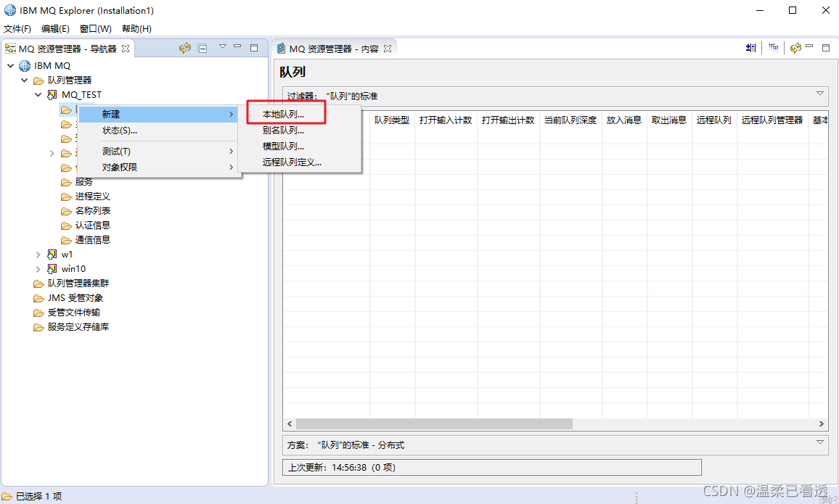The height and width of the screenshot is (504, 839).
Task: Select 对象权限 in context menu
Action: [158, 168]
